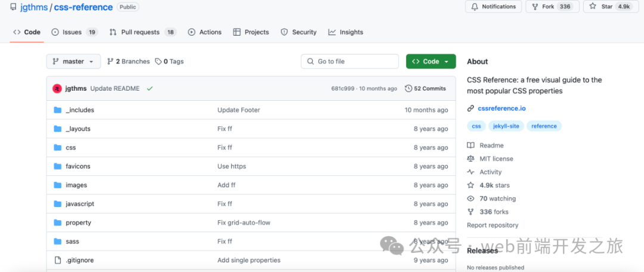644x272 pixels.
Task: Open the green Code dropdown button
Action: (431, 61)
